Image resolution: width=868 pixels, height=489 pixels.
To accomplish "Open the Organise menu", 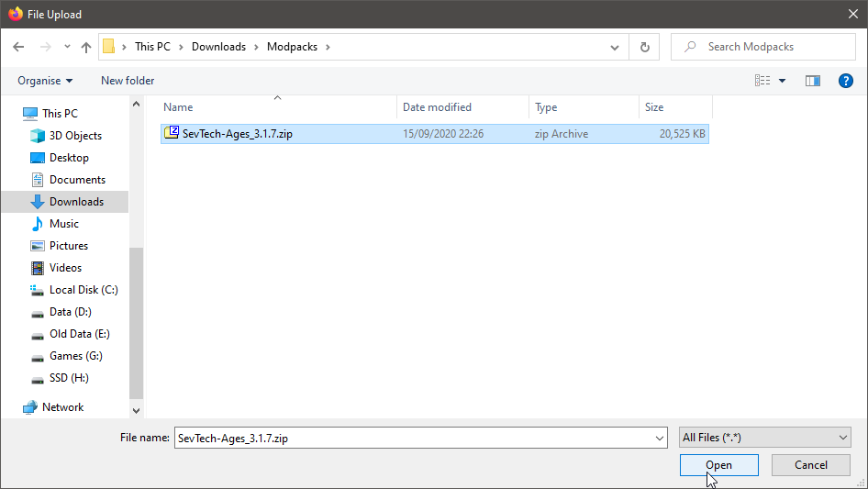I will pos(45,81).
